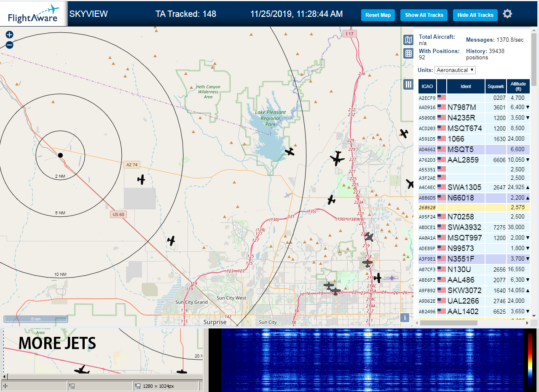Select the yellow 268628 row
539x392 pixels.
(474, 208)
